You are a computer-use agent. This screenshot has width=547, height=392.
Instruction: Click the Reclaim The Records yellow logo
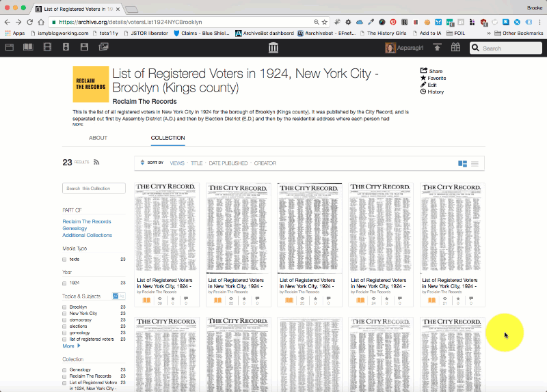tap(91, 84)
